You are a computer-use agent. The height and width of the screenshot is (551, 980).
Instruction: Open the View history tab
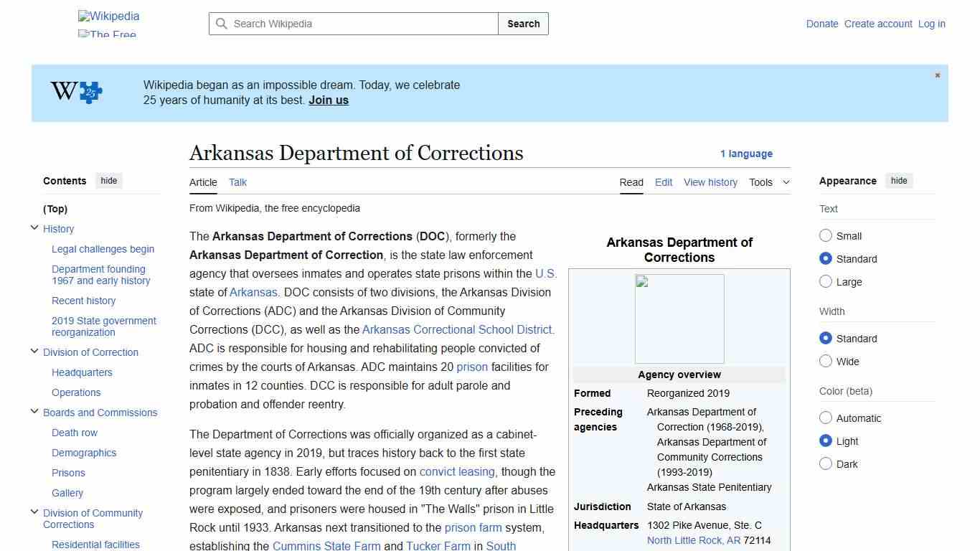pos(710,182)
